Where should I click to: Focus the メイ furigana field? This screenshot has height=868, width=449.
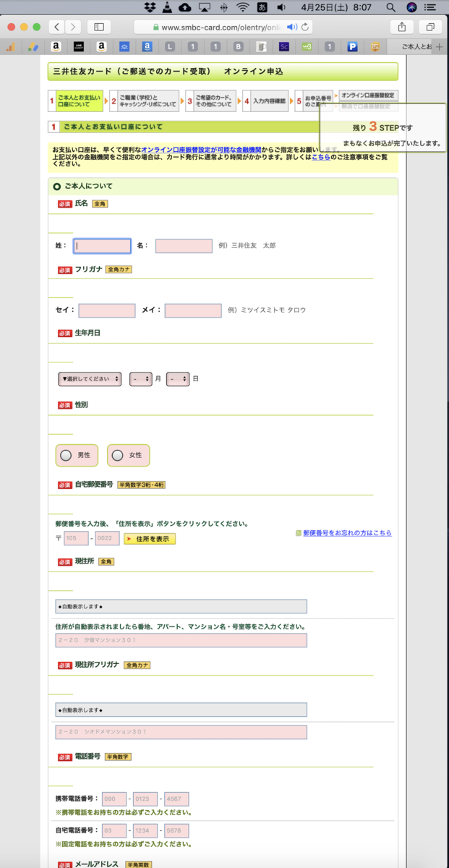(x=193, y=310)
